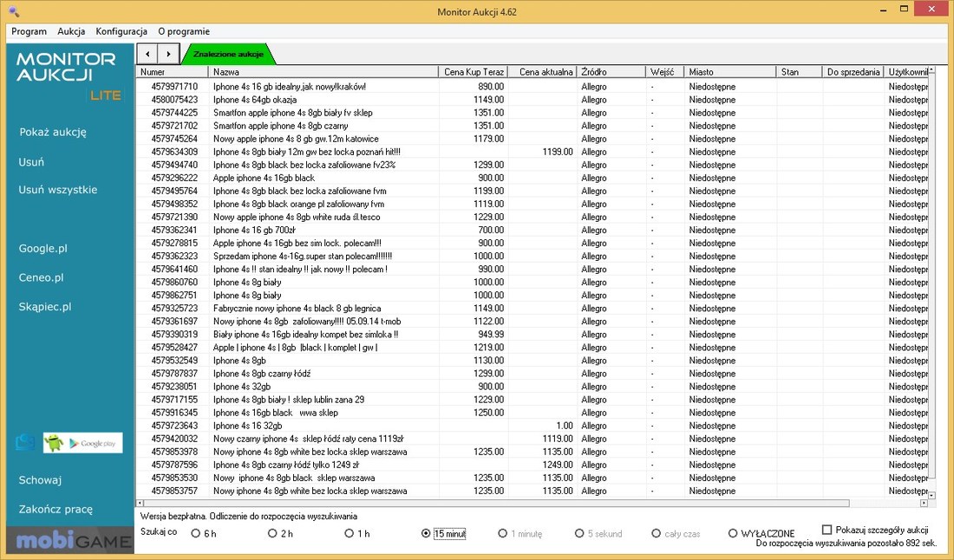Click price 949.99 in Cena Kup Teraz
954x560 pixels.
(x=490, y=335)
